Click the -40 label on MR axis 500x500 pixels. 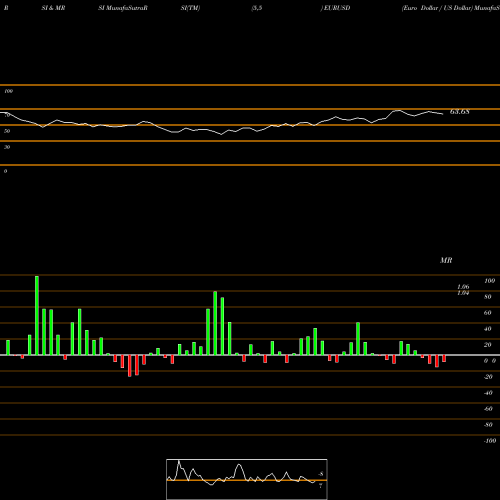coord(488,393)
